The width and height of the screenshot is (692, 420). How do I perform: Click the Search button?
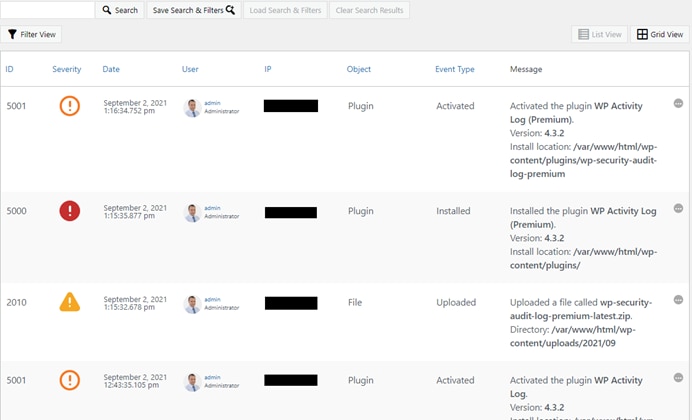tap(120, 10)
